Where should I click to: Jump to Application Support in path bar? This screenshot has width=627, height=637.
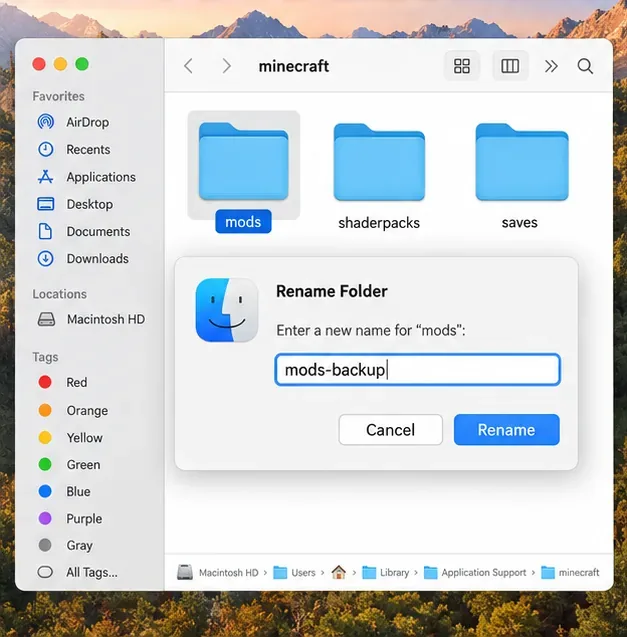475,572
